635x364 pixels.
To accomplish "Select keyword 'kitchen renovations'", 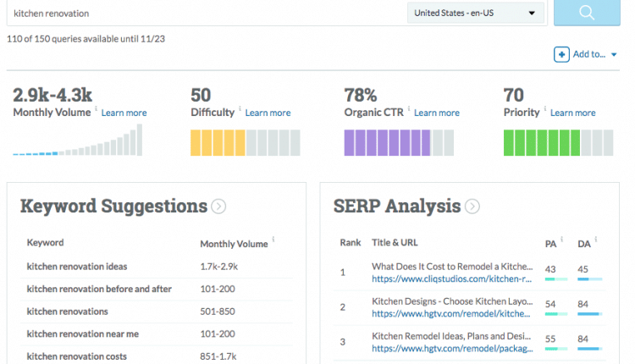I will 67,312.
